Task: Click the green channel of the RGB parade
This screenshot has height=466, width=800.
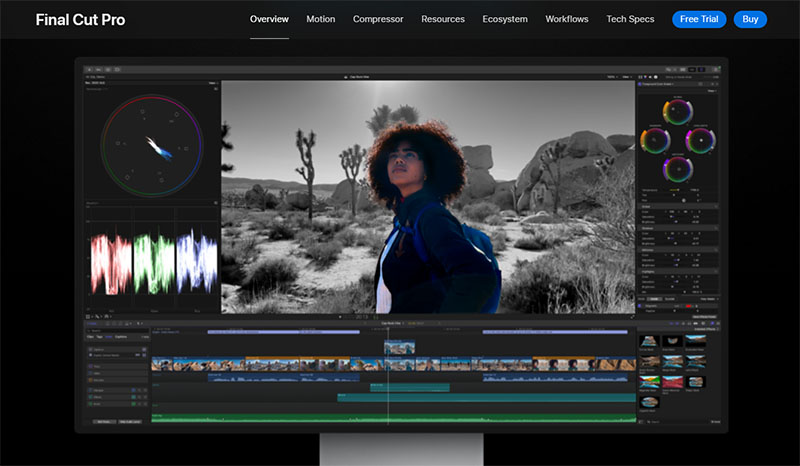Action: [154, 263]
